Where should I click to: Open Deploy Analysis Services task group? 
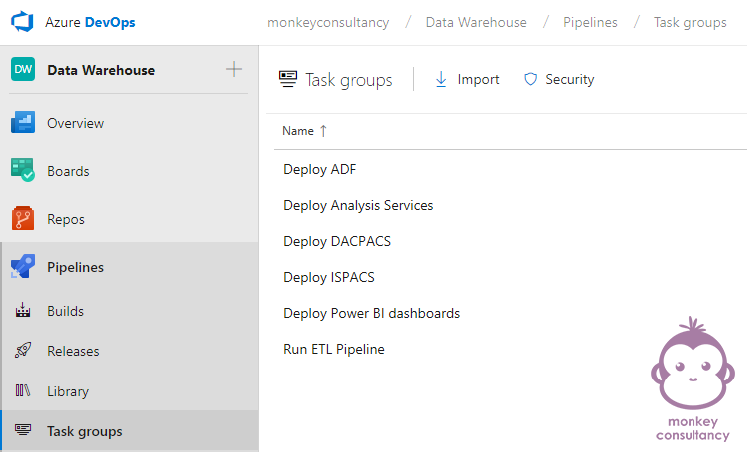pos(358,205)
